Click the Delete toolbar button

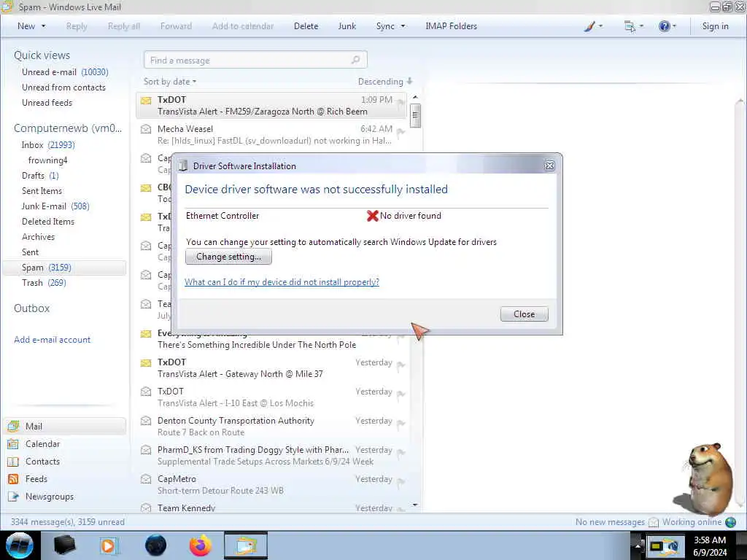click(x=306, y=26)
